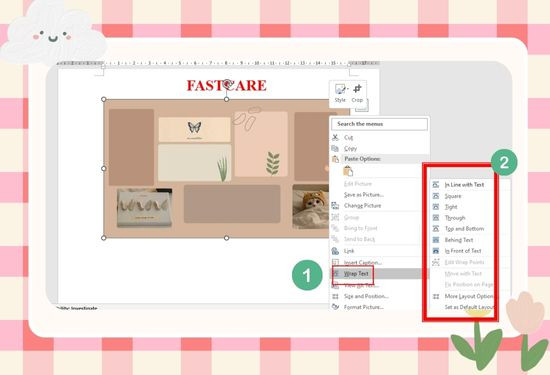Screen dimensions: 550x375
Task: Choose Top and Bottom wrapping
Action: click(464, 229)
